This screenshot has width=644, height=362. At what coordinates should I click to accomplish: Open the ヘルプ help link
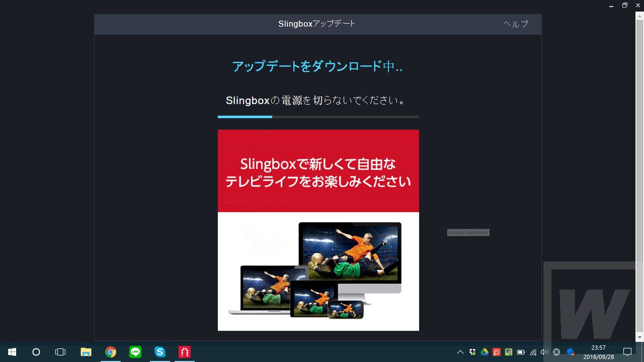(x=516, y=24)
